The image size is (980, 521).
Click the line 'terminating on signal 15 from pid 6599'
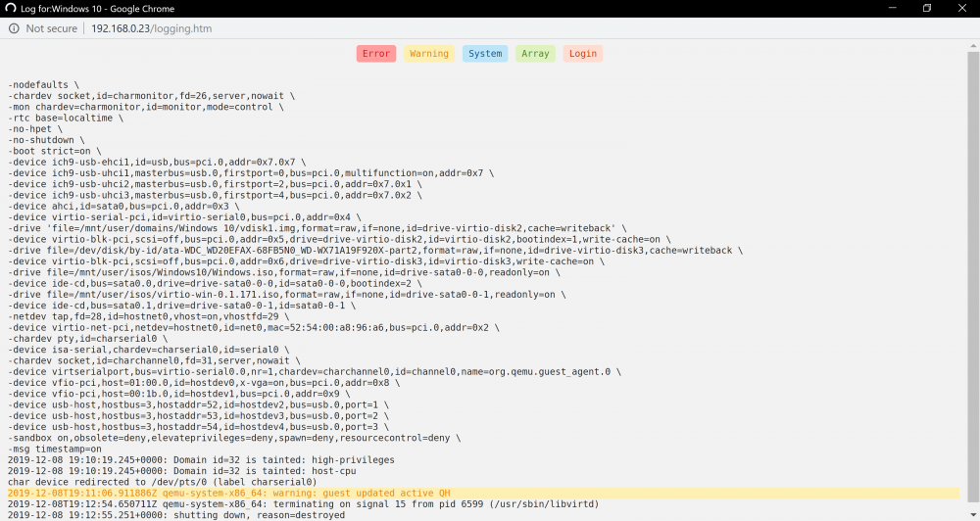[x=303, y=504]
